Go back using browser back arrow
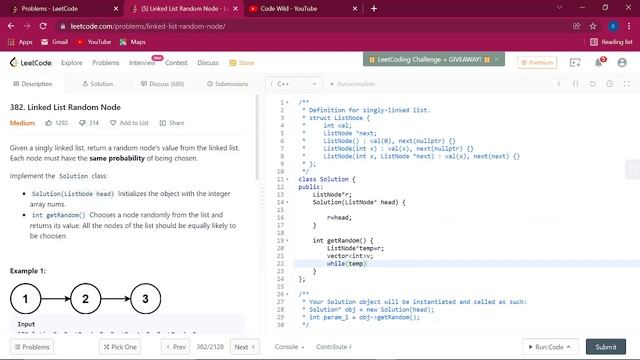The width and height of the screenshot is (640, 360). [11, 26]
